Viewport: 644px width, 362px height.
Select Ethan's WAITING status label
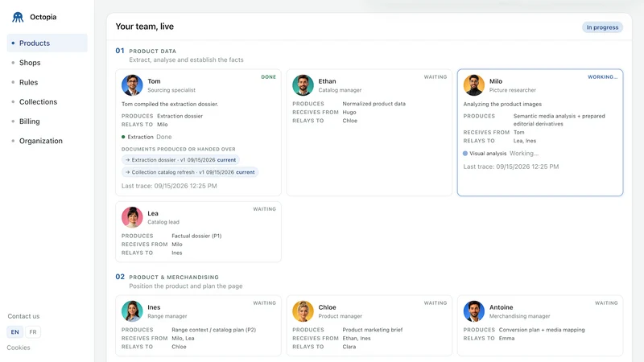point(436,76)
